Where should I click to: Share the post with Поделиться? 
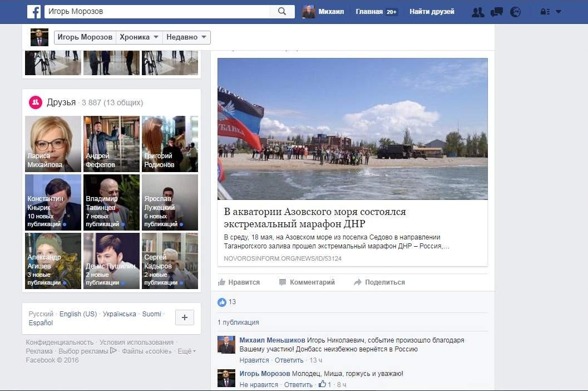[x=379, y=282]
